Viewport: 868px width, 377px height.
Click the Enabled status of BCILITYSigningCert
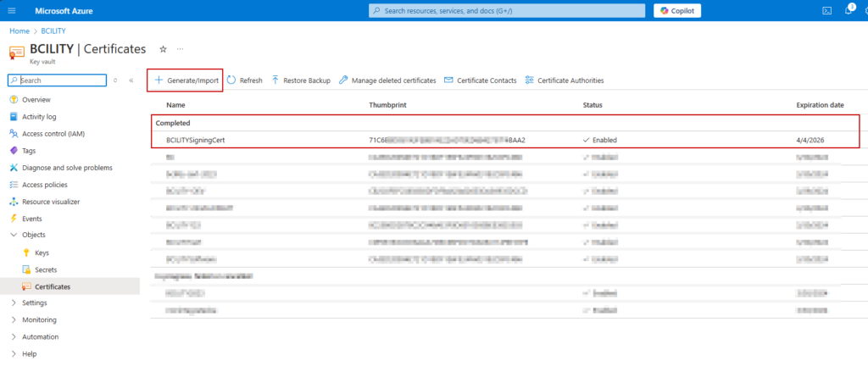click(600, 140)
